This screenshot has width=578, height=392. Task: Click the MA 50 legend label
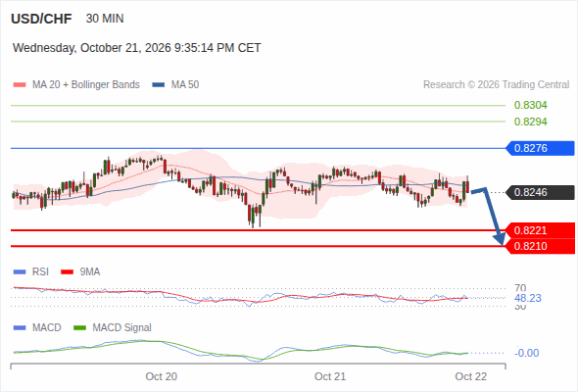tap(185, 85)
